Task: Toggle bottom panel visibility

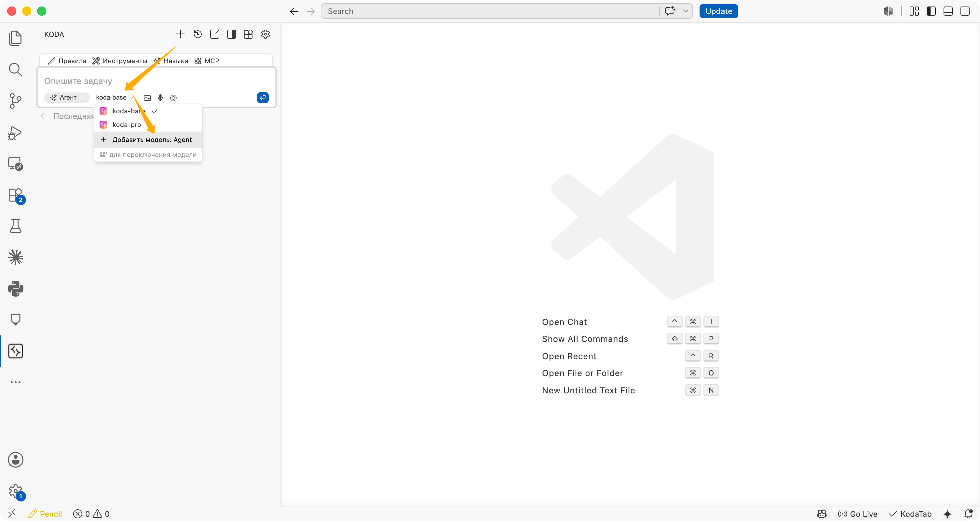Action: 948,11
